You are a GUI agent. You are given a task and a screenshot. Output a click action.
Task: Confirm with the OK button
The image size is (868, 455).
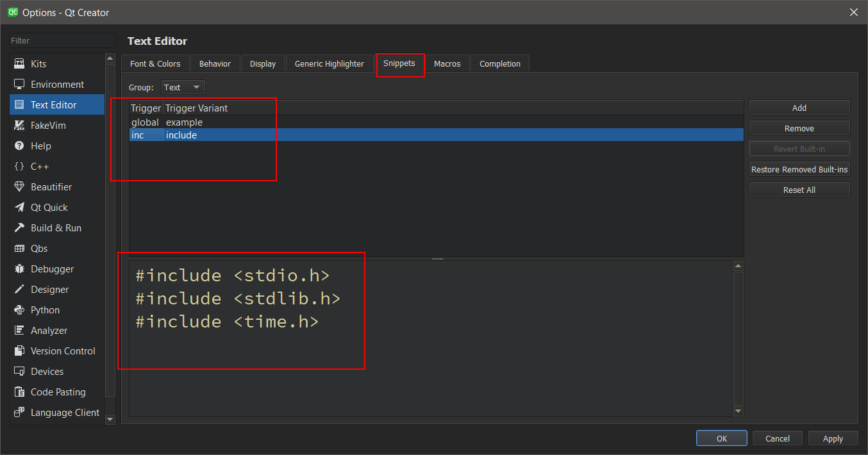722,438
